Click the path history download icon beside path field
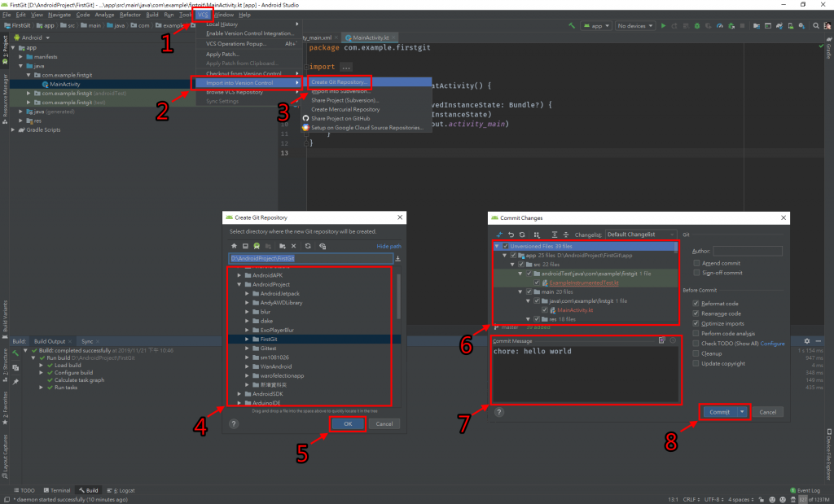 [x=397, y=258]
